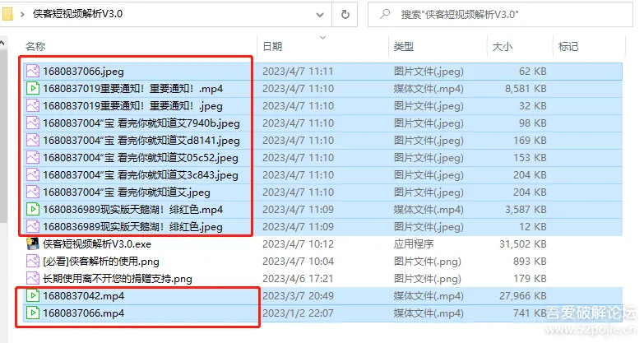Image resolution: width=644 pixels, height=343 pixels.
Task: Click the left pane vertical scrollbar thumb
Action: [3, 136]
